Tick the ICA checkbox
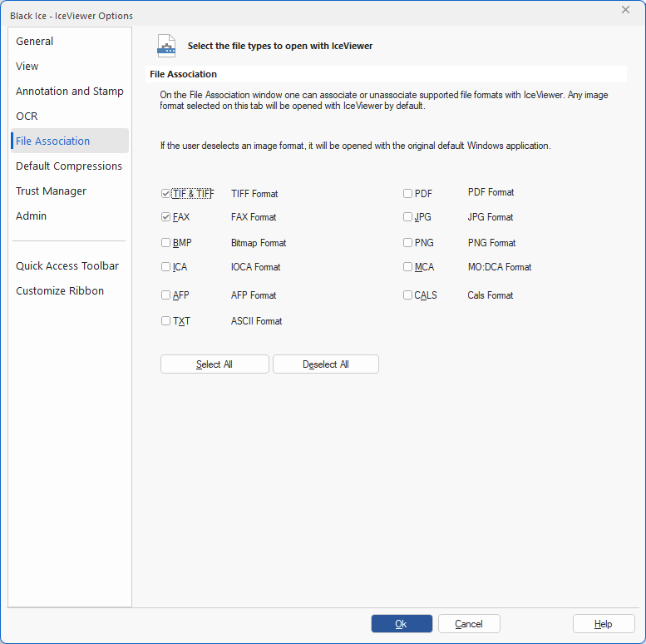This screenshot has width=646, height=644. [x=165, y=267]
